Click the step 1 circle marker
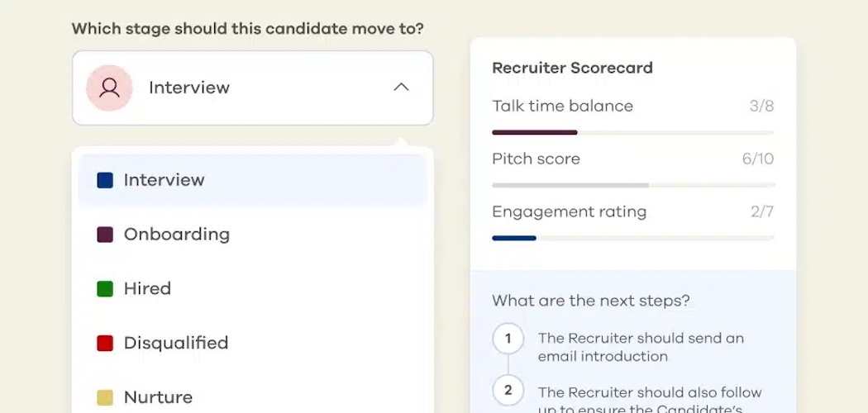The image size is (868, 413). (508, 339)
